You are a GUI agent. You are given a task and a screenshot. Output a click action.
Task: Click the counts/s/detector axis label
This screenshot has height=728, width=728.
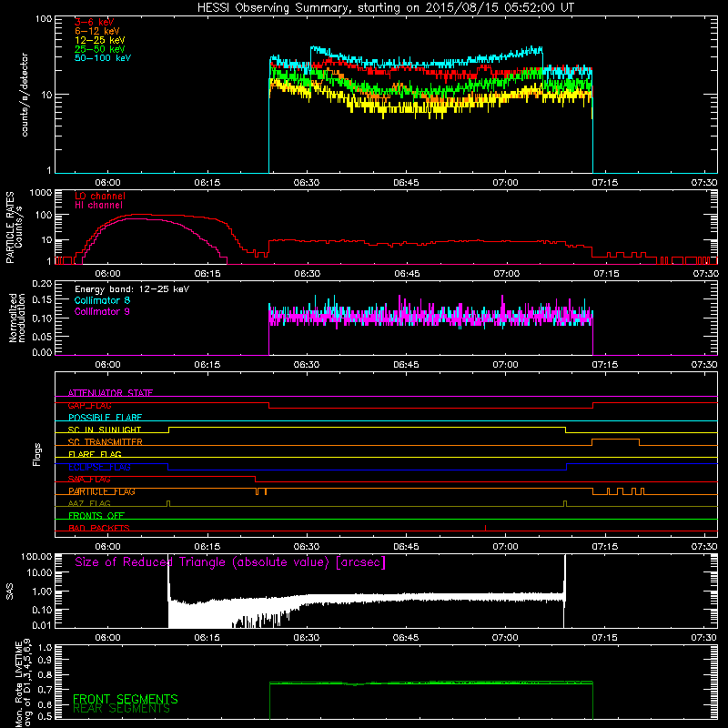pyautogui.click(x=25, y=95)
